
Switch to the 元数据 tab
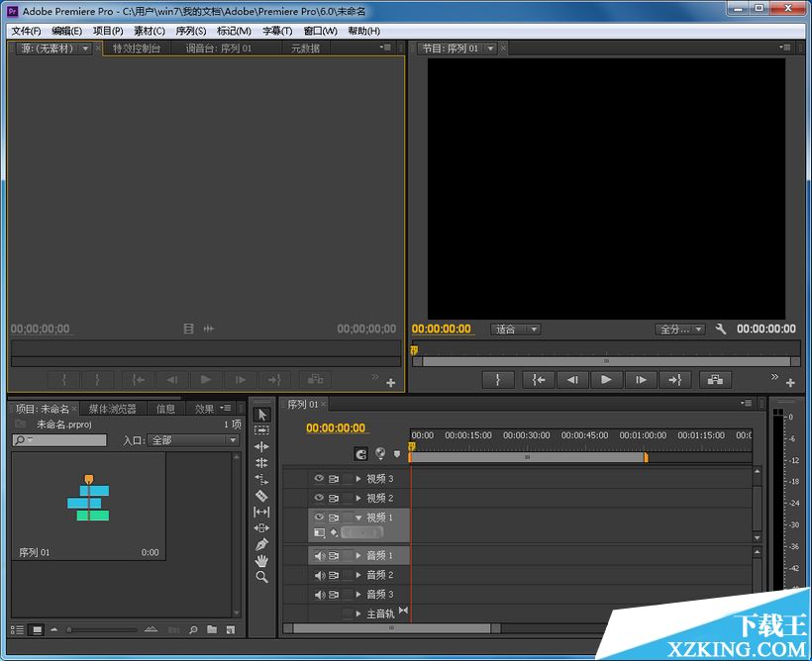305,48
